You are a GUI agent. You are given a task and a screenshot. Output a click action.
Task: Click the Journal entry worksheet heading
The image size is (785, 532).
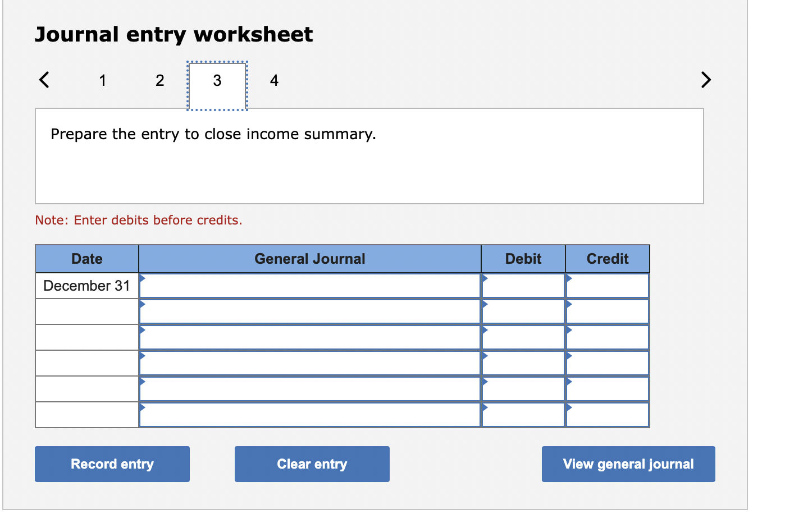click(x=174, y=34)
